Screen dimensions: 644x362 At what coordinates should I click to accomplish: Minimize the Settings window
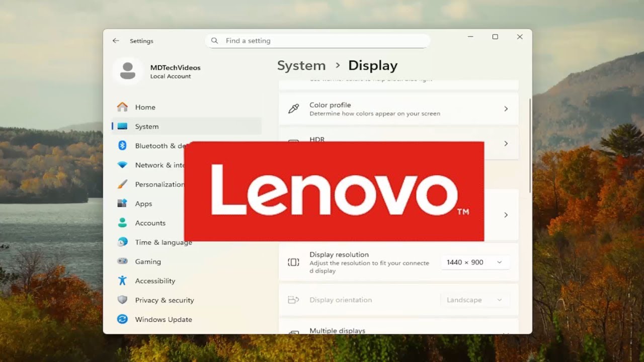point(470,37)
